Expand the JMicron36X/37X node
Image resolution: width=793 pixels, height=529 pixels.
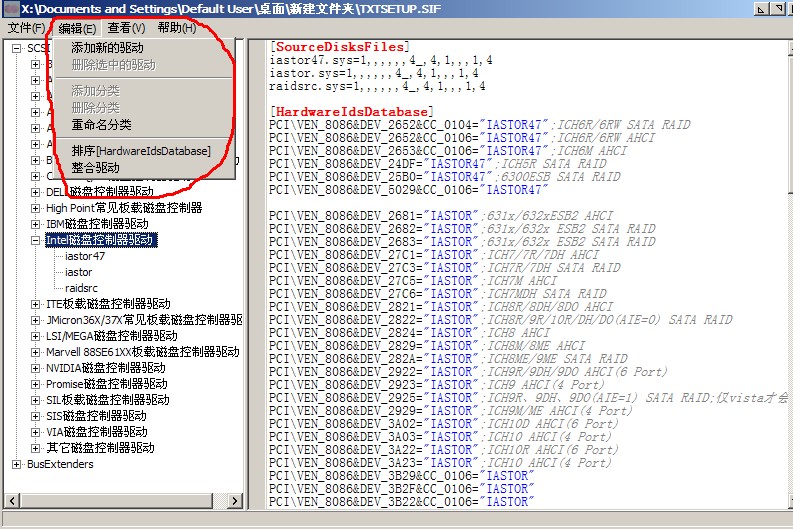click(x=35, y=320)
